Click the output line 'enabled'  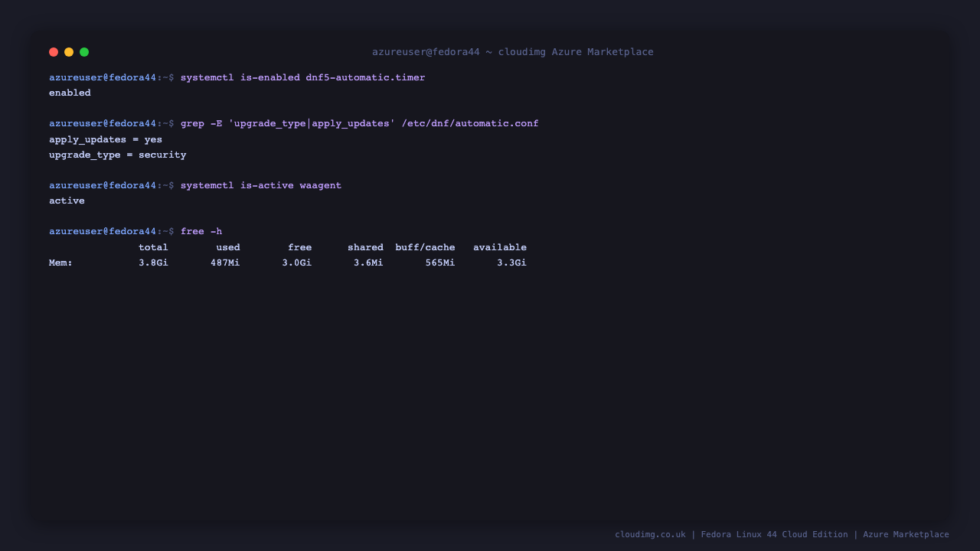click(x=70, y=93)
